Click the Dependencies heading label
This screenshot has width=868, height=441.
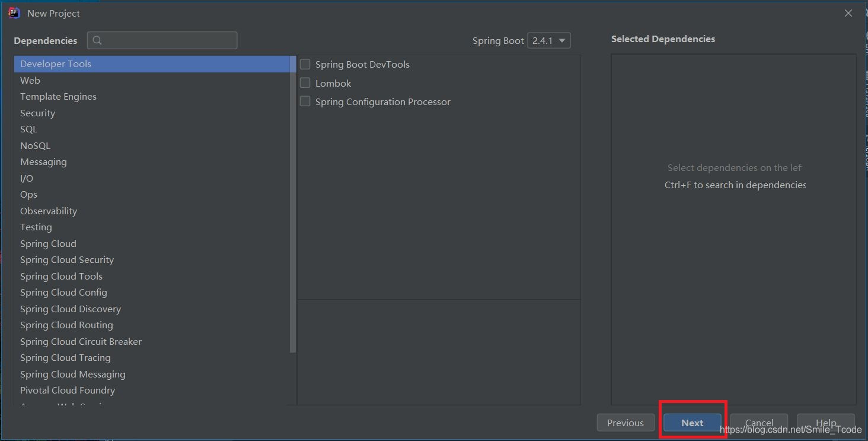click(46, 40)
